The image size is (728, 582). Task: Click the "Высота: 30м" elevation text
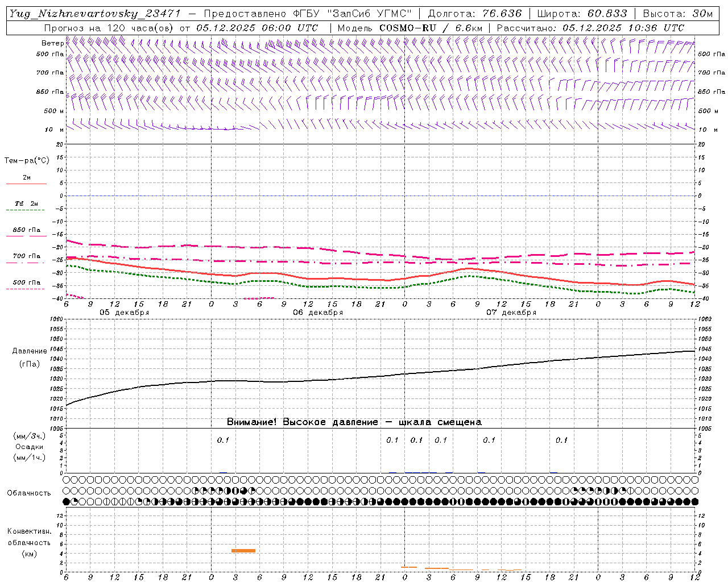(677, 14)
